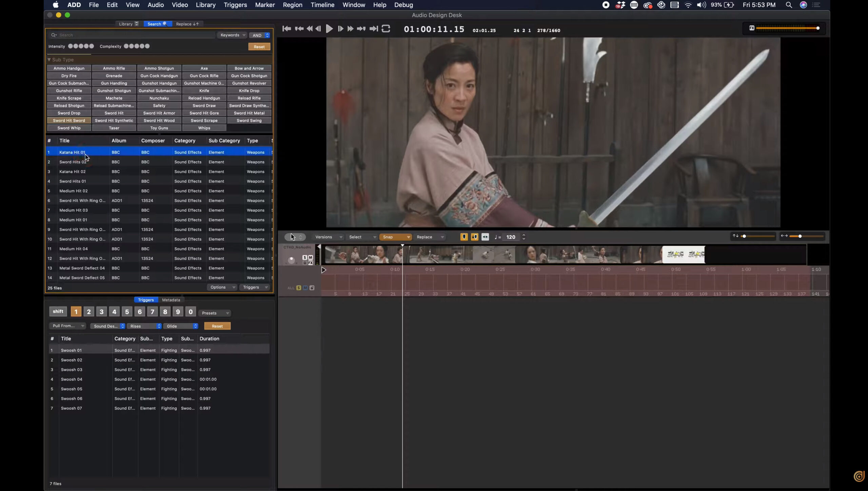This screenshot has height=491, width=868.
Task: Adjust the master volume slider
Action: [788, 28]
